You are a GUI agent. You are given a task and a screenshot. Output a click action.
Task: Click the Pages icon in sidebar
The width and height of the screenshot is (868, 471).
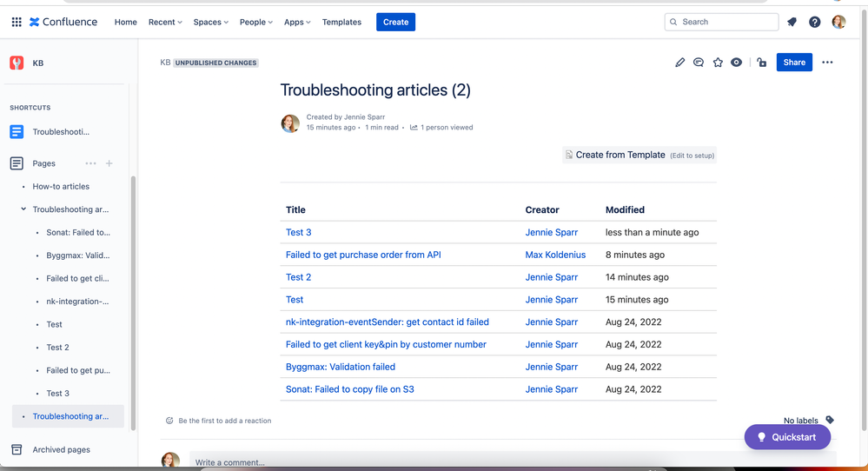point(17,163)
